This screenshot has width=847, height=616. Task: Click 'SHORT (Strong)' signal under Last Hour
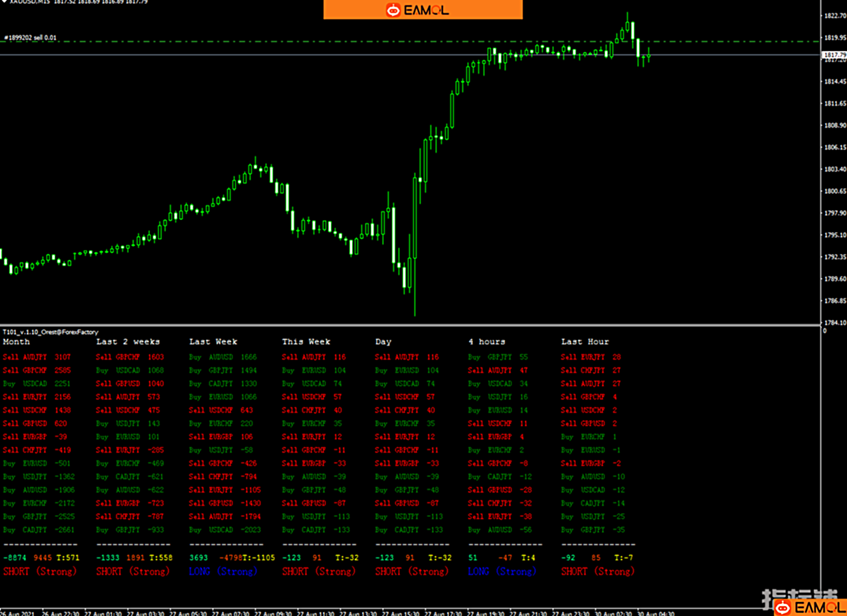click(598, 571)
